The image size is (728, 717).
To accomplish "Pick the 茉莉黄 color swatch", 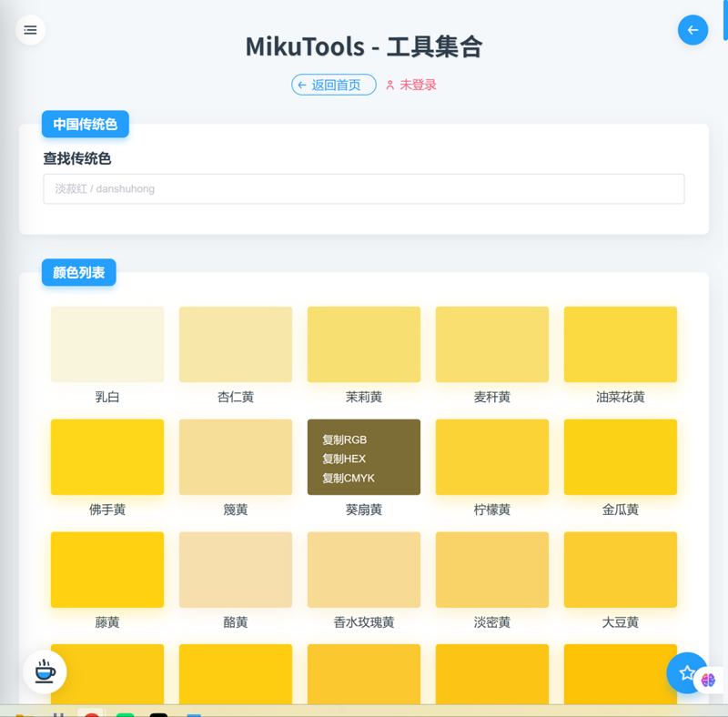I will point(364,344).
